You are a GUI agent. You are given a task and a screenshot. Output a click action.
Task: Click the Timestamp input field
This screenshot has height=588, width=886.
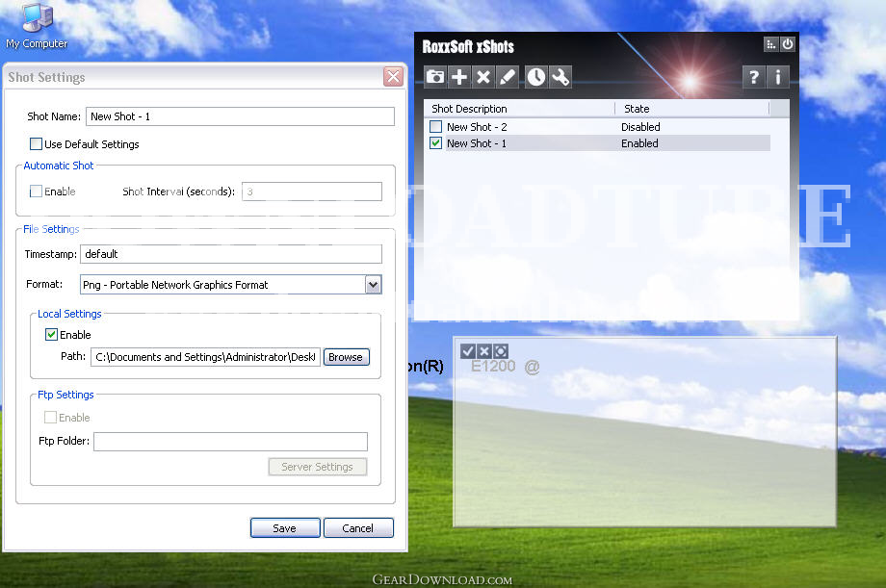coord(231,254)
